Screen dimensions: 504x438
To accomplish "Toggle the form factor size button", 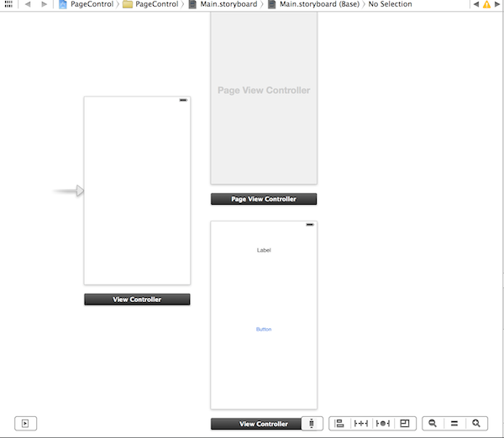I will tap(312, 423).
